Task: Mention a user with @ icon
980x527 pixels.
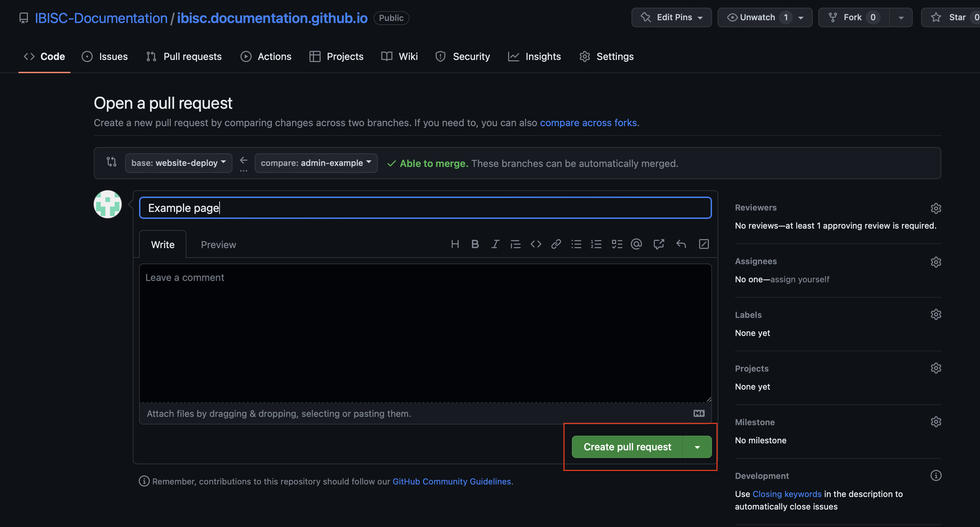Action: click(x=636, y=244)
